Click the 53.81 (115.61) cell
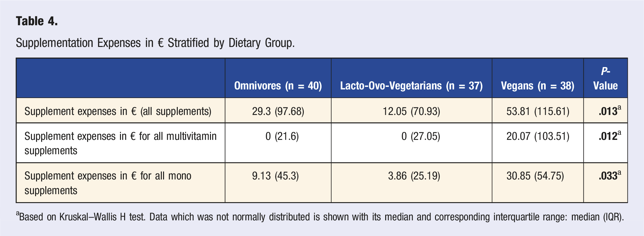The width and height of the screenshot is (644, 236). pyautogui.click(x=538, y=111)
